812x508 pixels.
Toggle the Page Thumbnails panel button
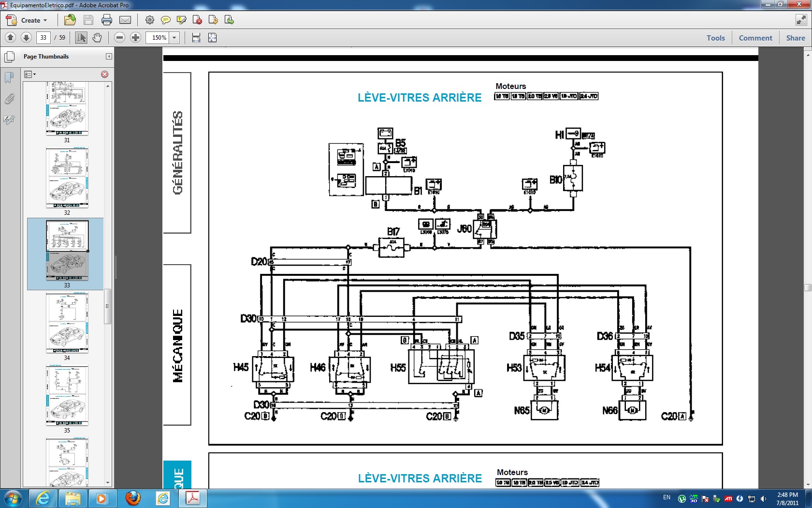pyautogui.click(x=9, y=57)
